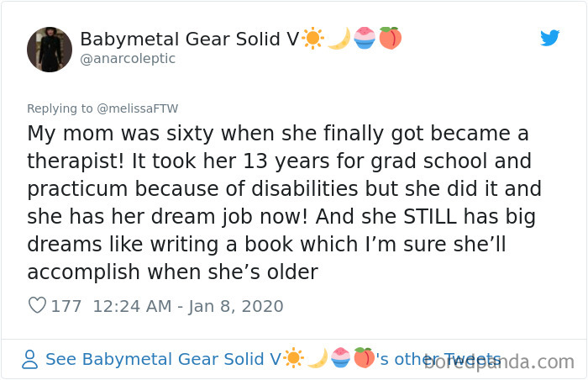Click the moon emoji in the footer link
This screenshot has width=588, height=380.
[318, 358]
